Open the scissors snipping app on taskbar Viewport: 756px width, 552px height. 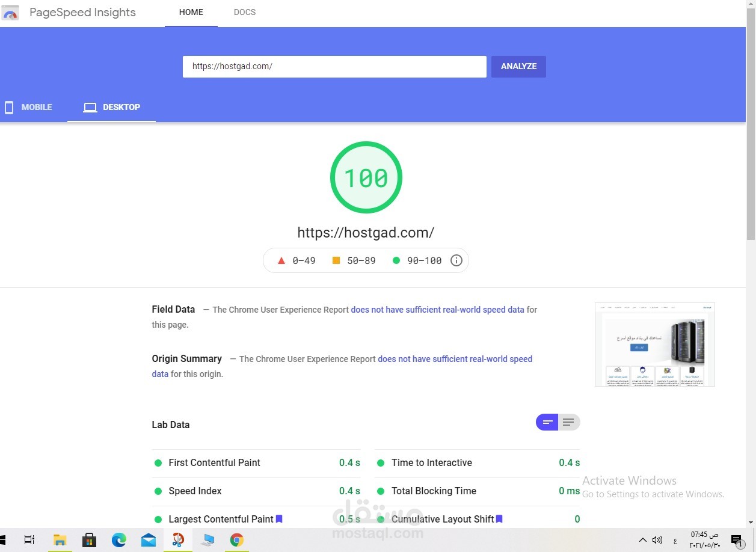coord(178,540)
